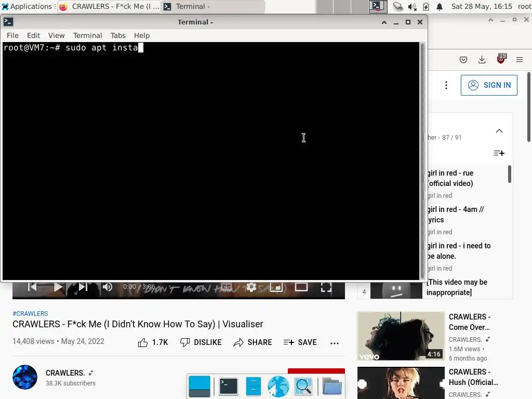Screen dimensions: 532x399
Task: Open the CRAWLERS - Come Over video title
Action: tap(470, 322)
